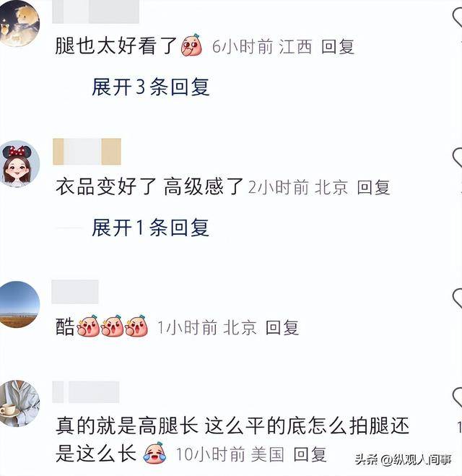Reply to the 腿也太好看了 comment
462x476 pixels.
click(338, 47)
